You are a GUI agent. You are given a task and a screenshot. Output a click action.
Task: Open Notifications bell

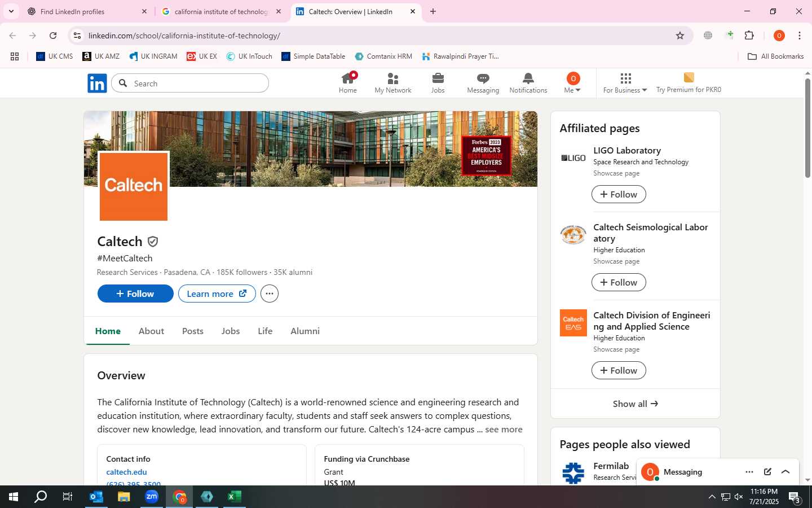pos(528,83)
